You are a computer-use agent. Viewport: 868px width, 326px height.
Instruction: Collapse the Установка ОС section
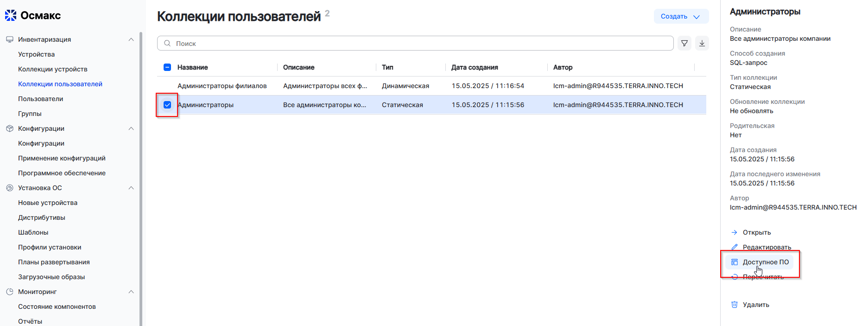(x=131, y=188)
